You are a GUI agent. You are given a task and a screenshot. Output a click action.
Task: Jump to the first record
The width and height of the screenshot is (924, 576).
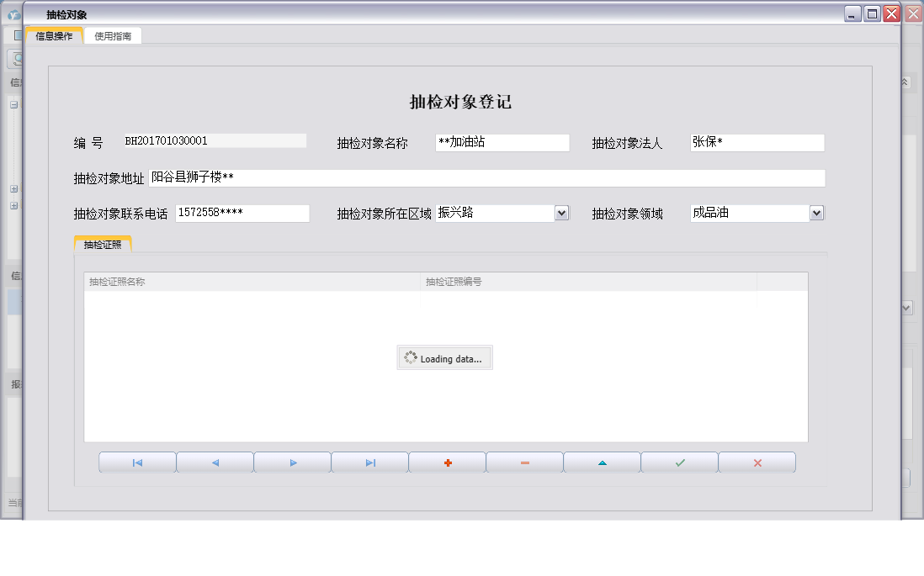tap(137, 462)
